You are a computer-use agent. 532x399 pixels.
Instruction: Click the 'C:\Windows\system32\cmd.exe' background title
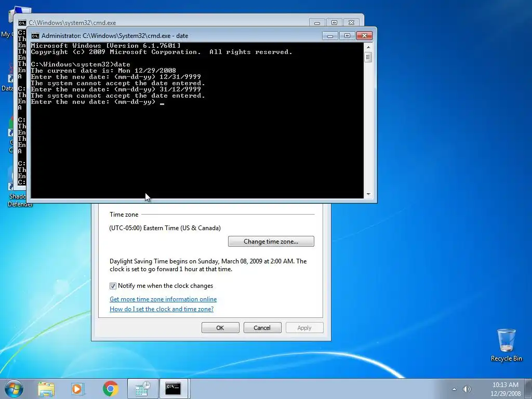click(x=72, y=23)
